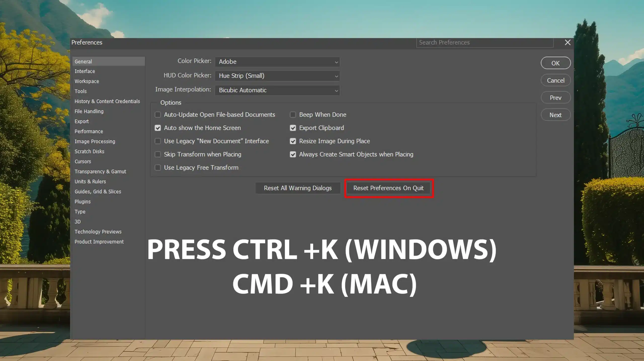The width and height of the screenshot is (644, 361).
Task: Open Scratch Disks preferences
Action: 89,151
